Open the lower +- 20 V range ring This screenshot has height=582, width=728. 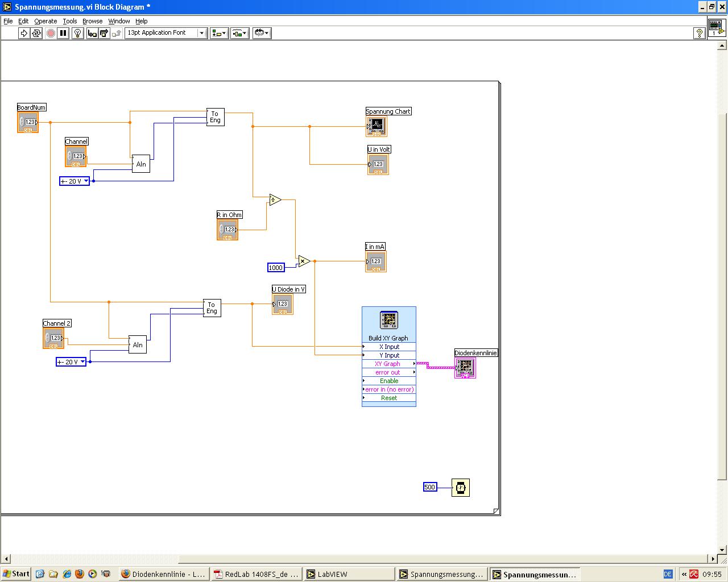[x=71, y=361]
